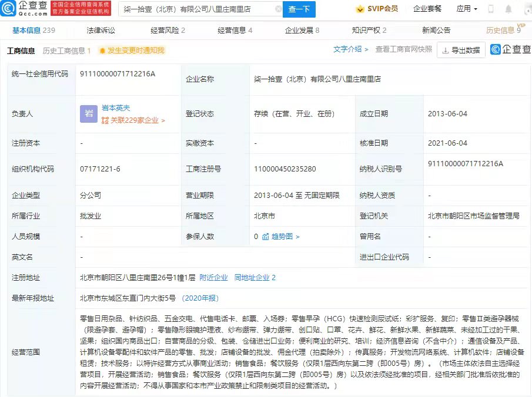
Task: Select 最新年报地址 text 北京市东城区东直门内大街5号
Action: pos(128,298)
